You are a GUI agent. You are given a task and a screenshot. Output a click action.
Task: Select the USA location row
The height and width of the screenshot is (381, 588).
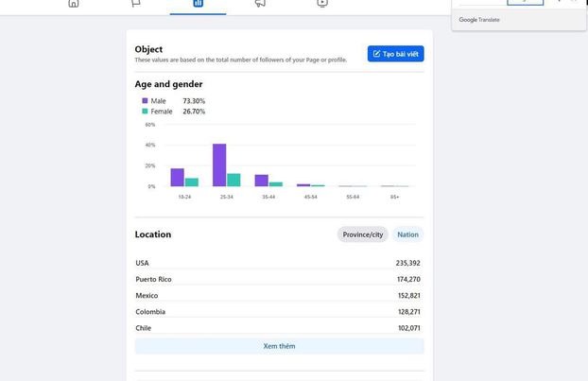point(279,263)
